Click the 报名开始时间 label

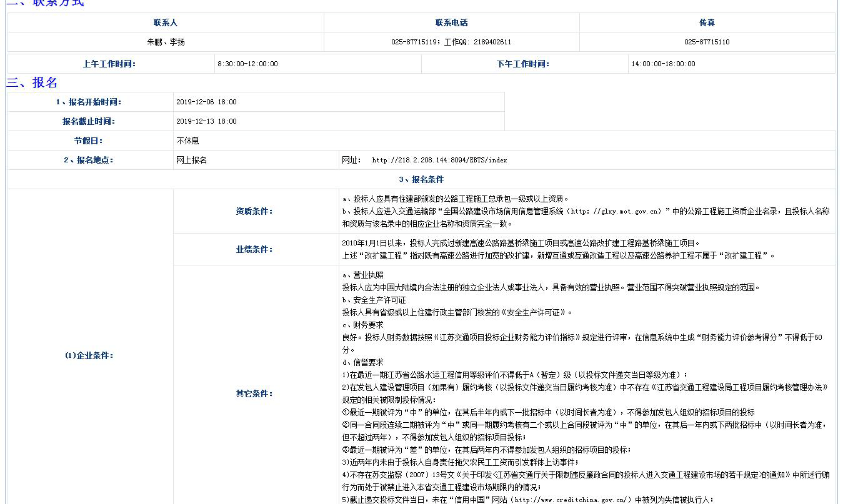89,102
